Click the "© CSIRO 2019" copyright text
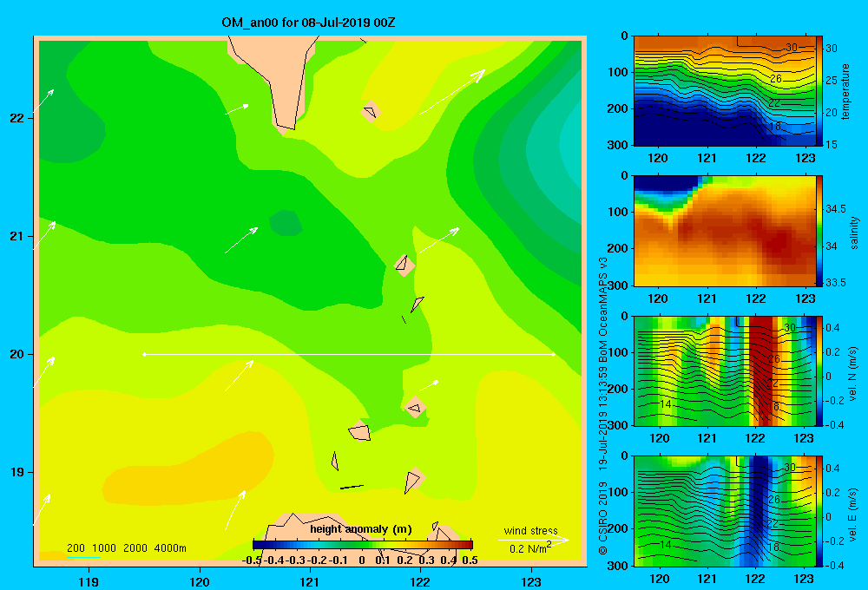Viewport: 868px width, 590px height. (x=603, y=518)
